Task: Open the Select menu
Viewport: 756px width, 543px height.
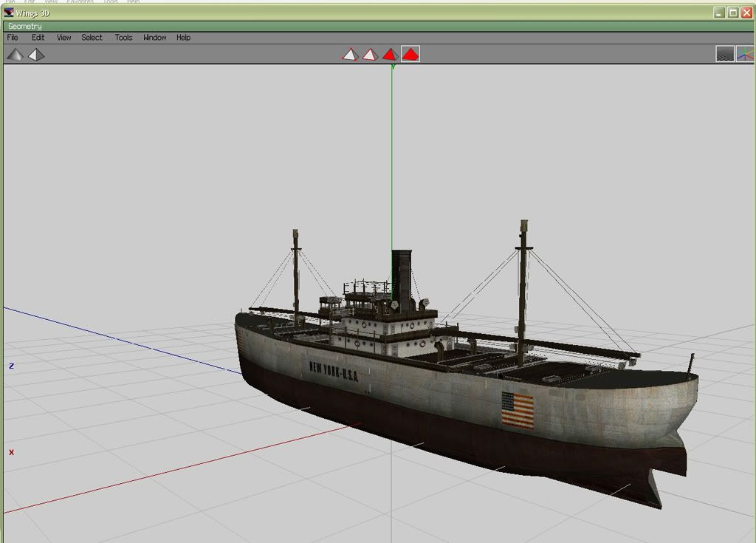Action: pos(92,38)
